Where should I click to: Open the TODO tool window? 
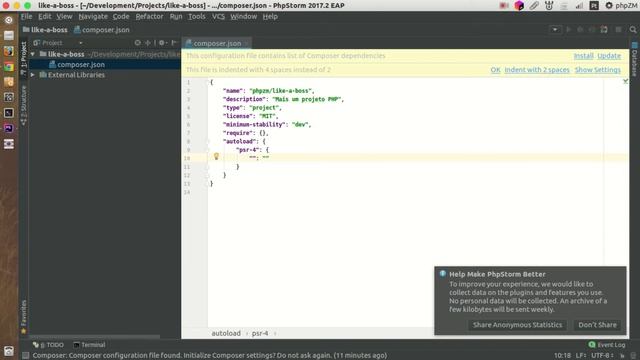pyautogui.click(x=48, y=345)
